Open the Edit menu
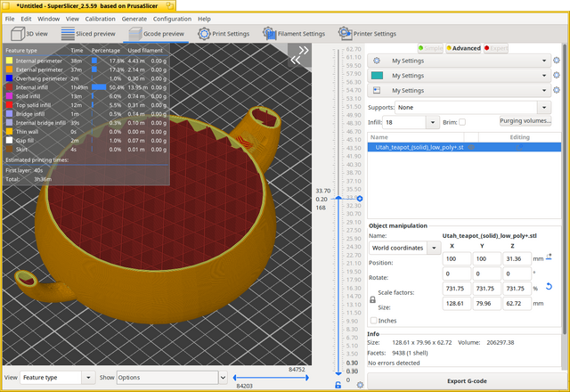570x392 pixels. (26, 19)
